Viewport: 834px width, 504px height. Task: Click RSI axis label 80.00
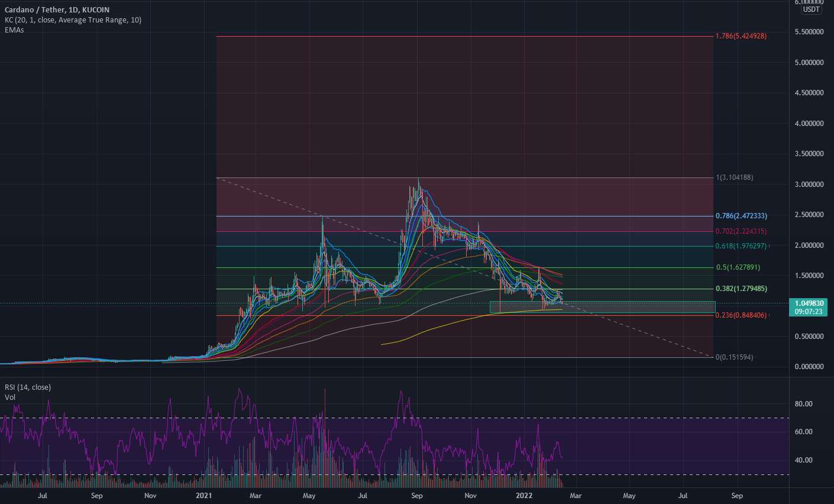click(x=803, y=404)
